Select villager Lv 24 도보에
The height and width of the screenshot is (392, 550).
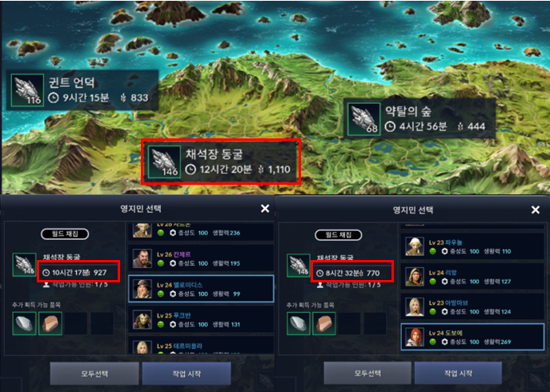point(473,337)
